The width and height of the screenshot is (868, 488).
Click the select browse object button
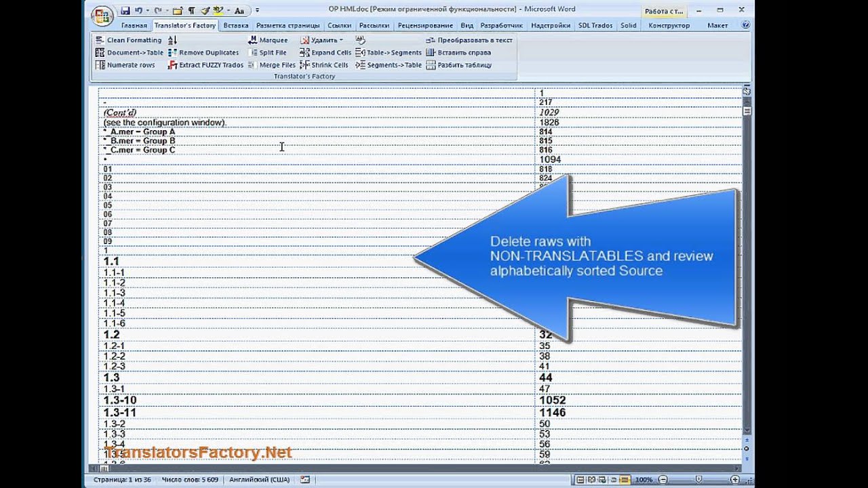(747, 449)
